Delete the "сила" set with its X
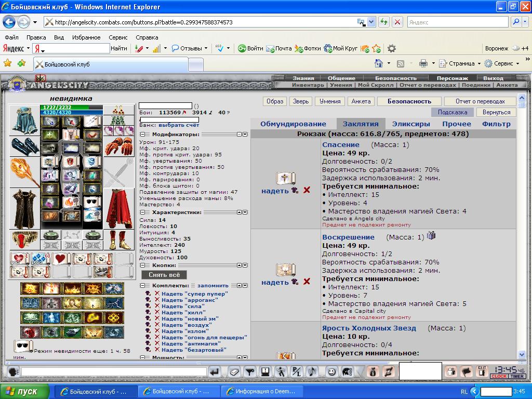 click(x=157, y=306)
